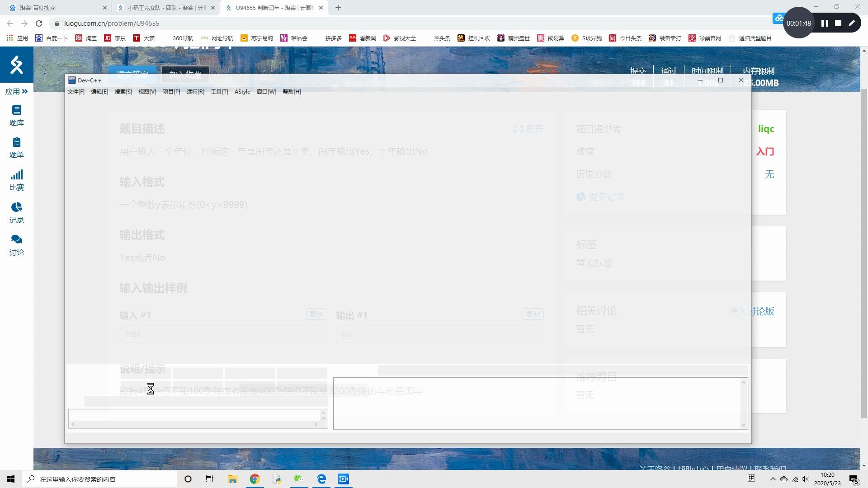Open the 窗口[W] menu in Dev-C++
The width and height of the screenshot is (868, 488).
tap(266, 92)
